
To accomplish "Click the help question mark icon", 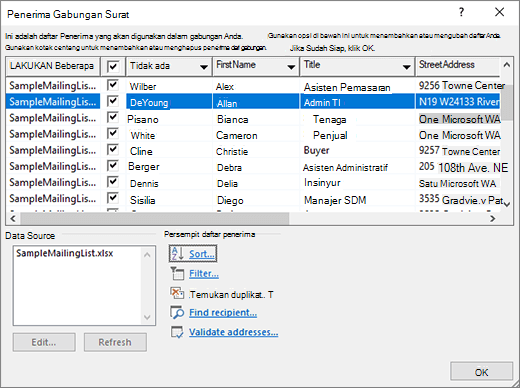I will (x=461, y=13).
